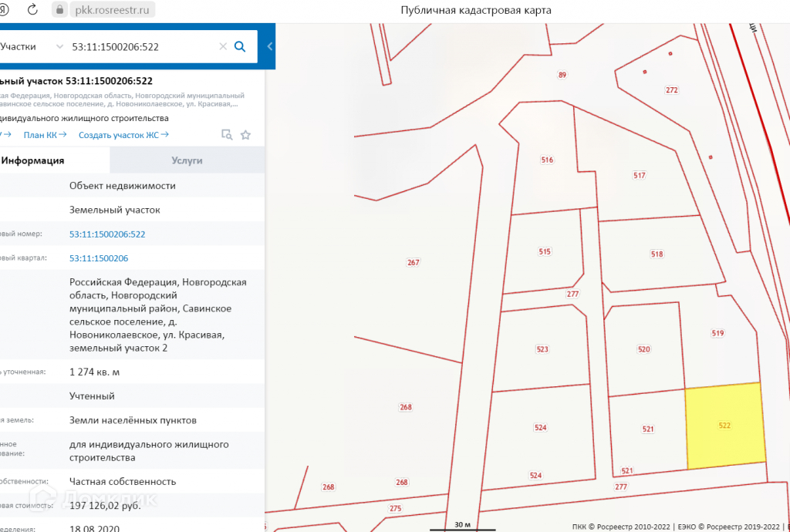Click the padlock site security icon
The image size is (790, 532).
[59, 9]
